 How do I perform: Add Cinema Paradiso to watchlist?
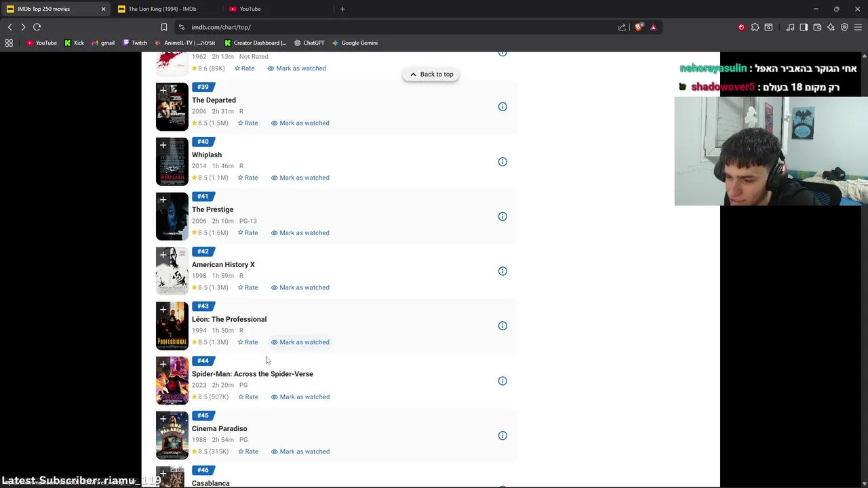tap(163, 419)
